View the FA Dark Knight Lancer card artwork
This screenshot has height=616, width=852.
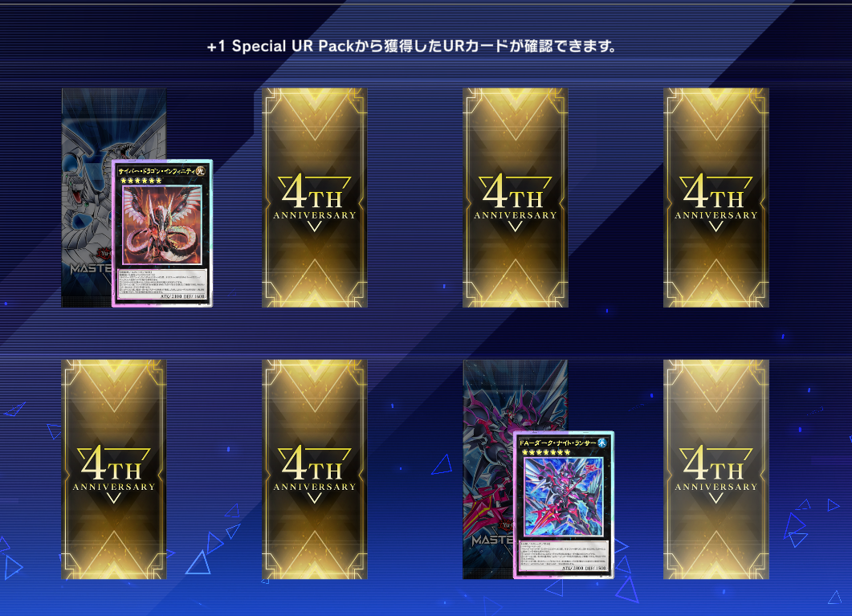(x=564, y=496)
